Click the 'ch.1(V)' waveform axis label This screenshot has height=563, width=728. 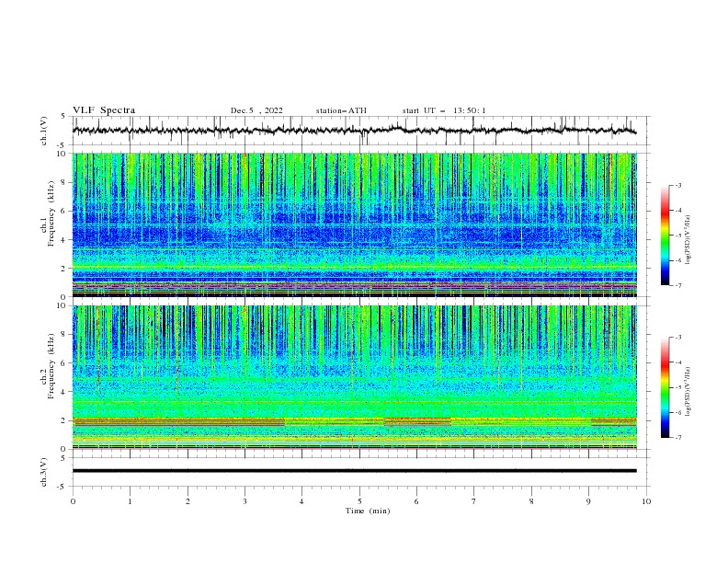point(44,131)
